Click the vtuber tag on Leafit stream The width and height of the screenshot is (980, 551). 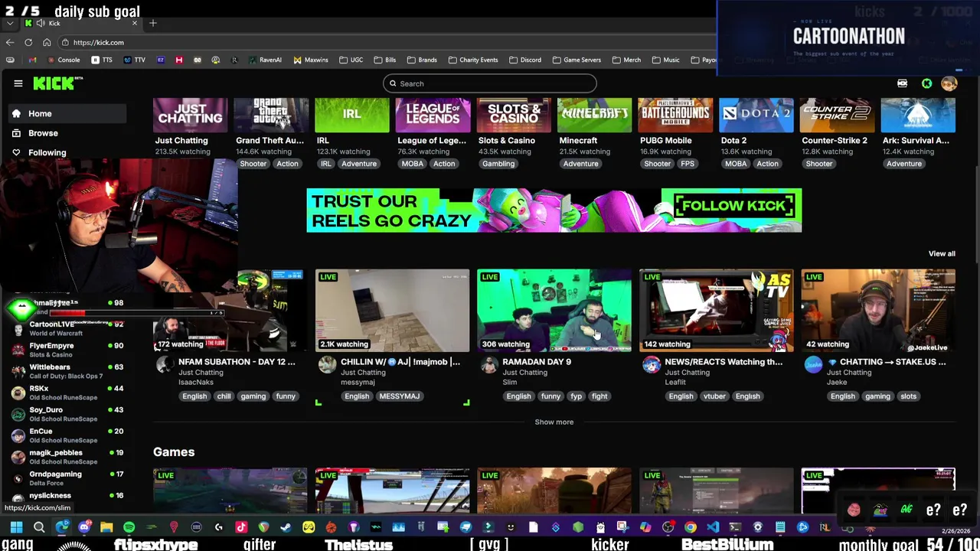click(x=714, y=396)
